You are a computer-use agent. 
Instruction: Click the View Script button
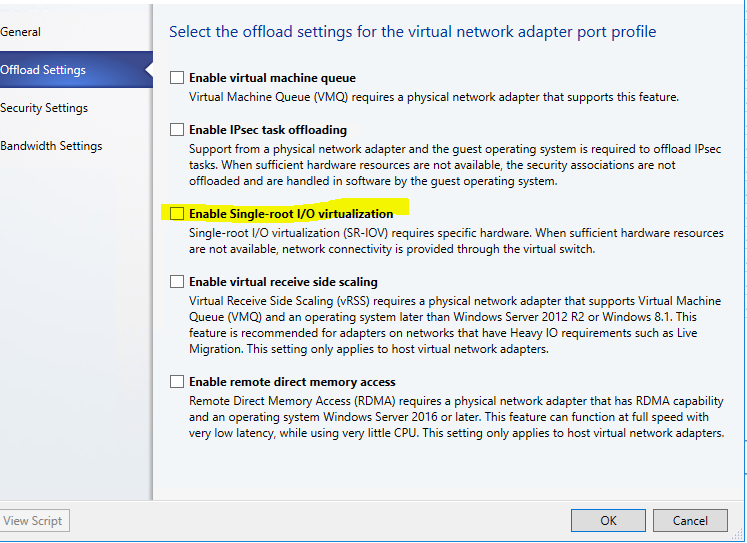coord(34,521)
